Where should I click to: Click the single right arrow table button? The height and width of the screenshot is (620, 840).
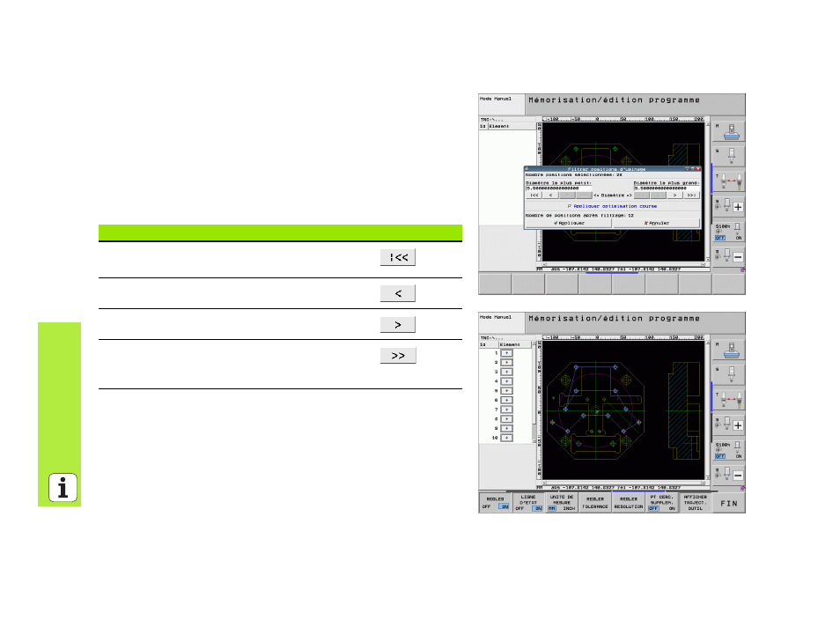click(x=397, y=325)
